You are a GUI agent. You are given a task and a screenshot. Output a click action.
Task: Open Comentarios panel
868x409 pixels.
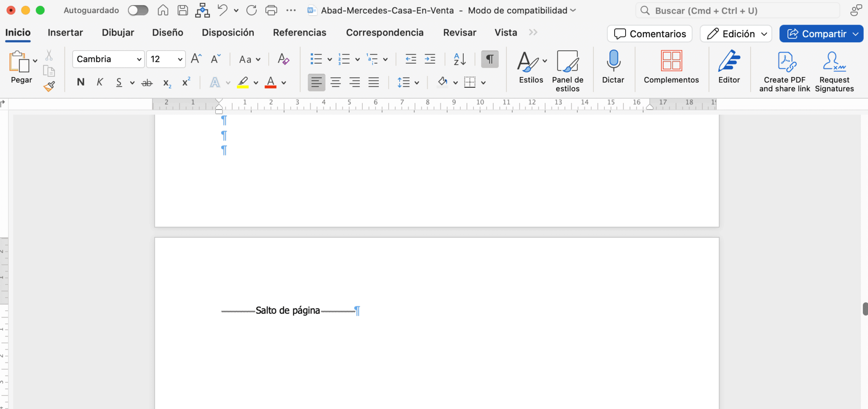click(649, 33)
